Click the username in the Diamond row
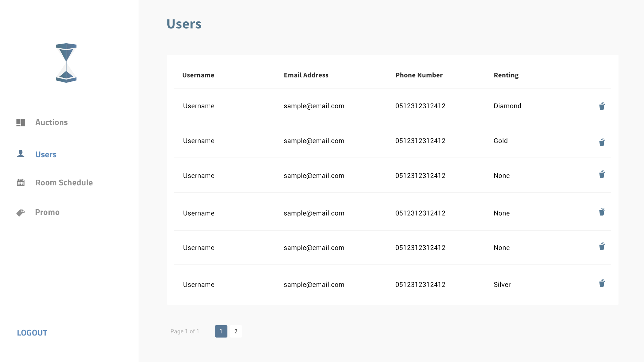Image resolution: width=644 pixels, height=362 pixels. (199, 106)
